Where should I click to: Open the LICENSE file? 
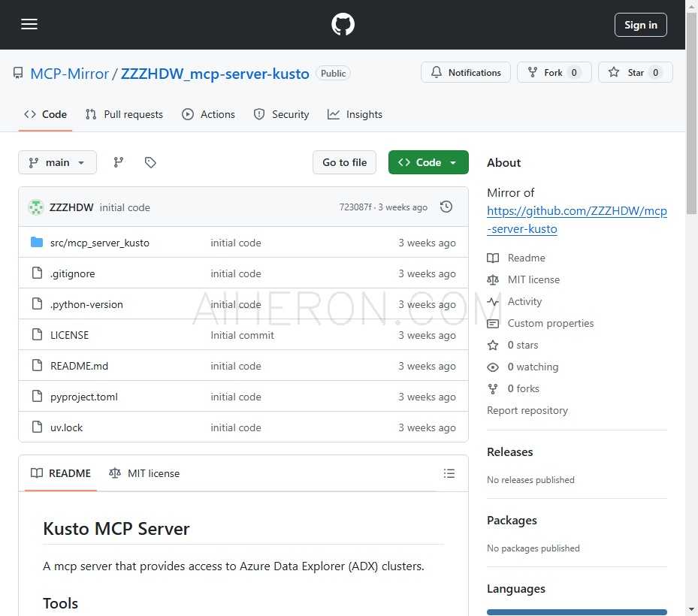coord(69,335)
